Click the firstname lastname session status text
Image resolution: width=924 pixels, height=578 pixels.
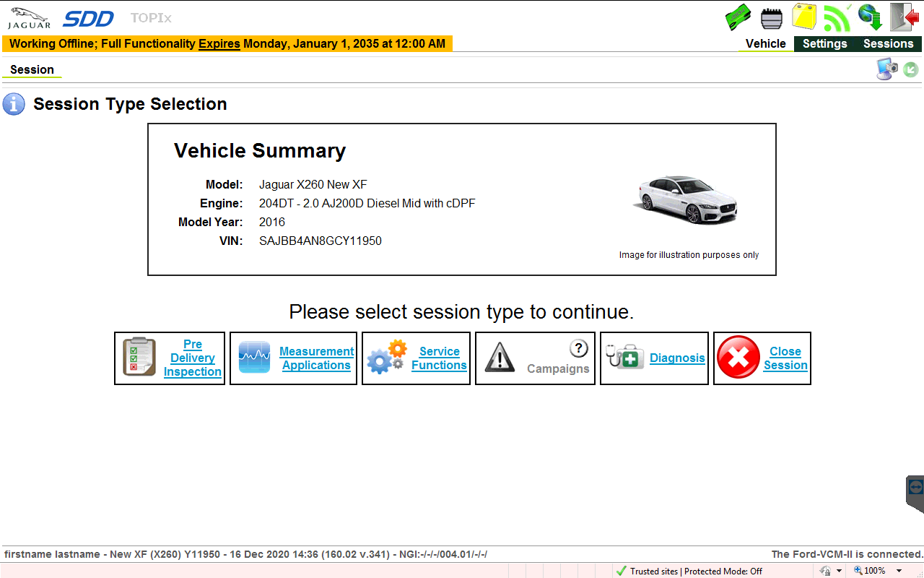point(245,554)
